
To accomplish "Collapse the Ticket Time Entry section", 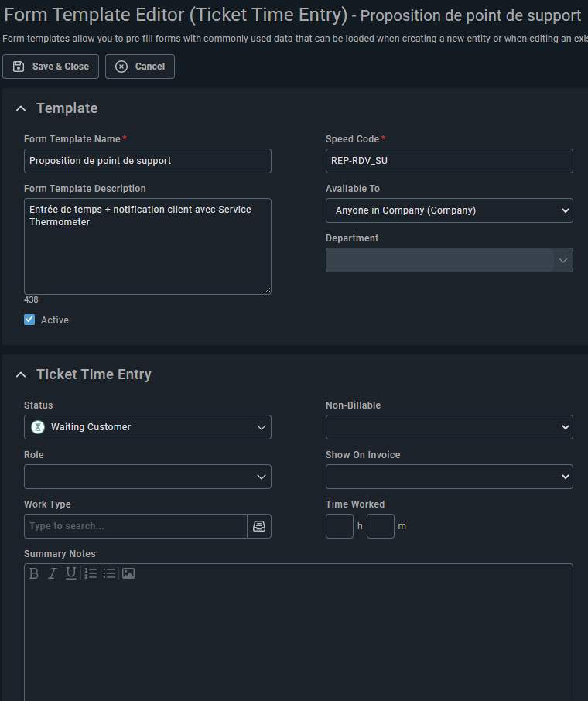I will click(21, 374).
